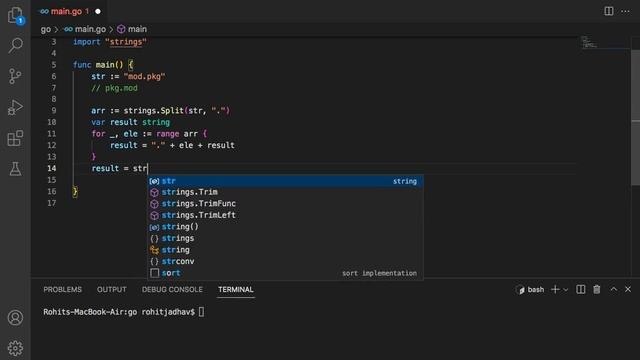Kill terminal with trash icon

(x=597, y=289)
